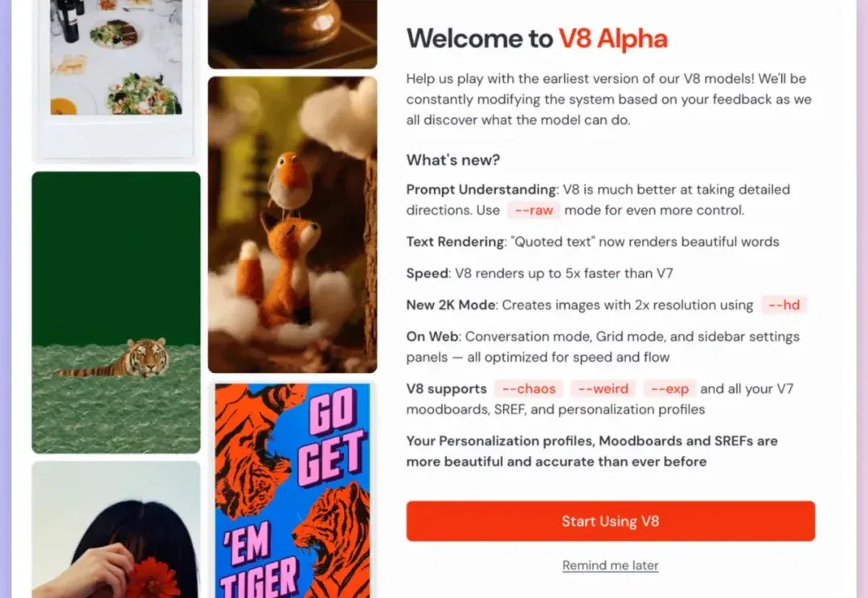Screen dimensions: 868x598
Task: Click the --chaos parameter tag
Action: (x=529, y=389)
